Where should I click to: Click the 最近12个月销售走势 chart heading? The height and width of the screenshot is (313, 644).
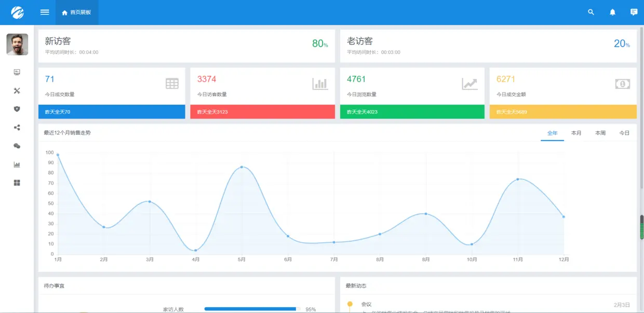click(x=68, y=133)
